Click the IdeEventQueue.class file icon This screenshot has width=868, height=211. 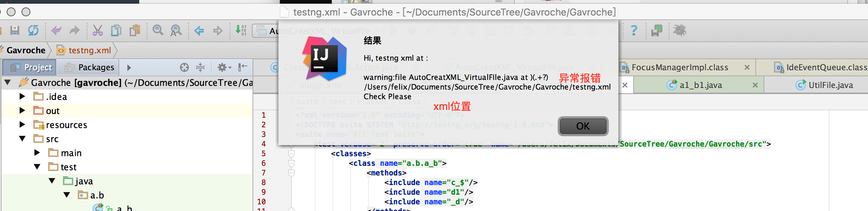[779, 67]
